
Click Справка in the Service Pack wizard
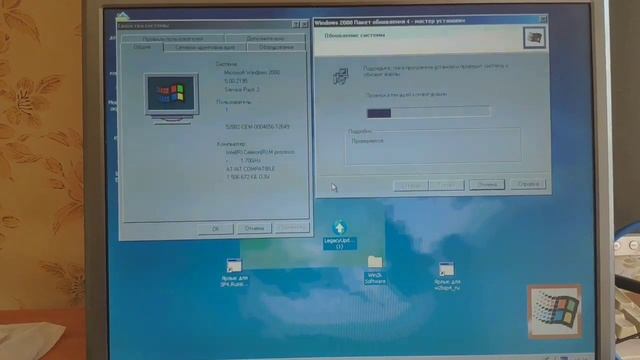point(528,184)
